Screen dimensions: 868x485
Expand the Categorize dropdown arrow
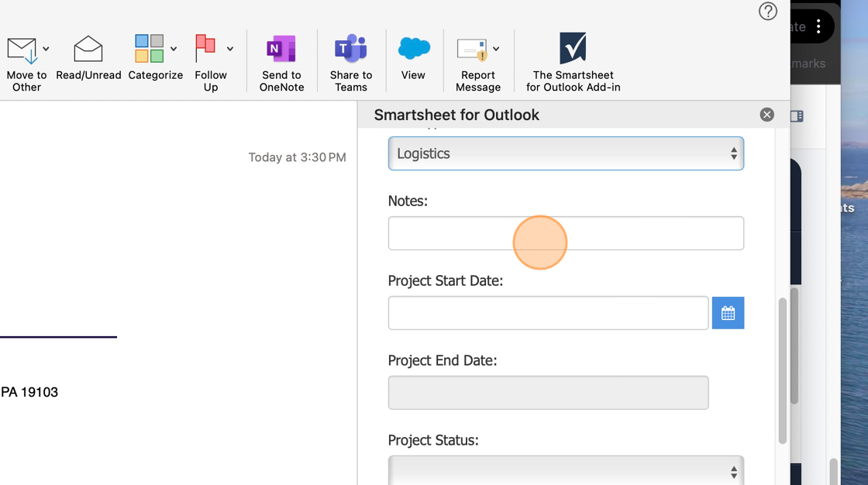[x=174, y=50]
